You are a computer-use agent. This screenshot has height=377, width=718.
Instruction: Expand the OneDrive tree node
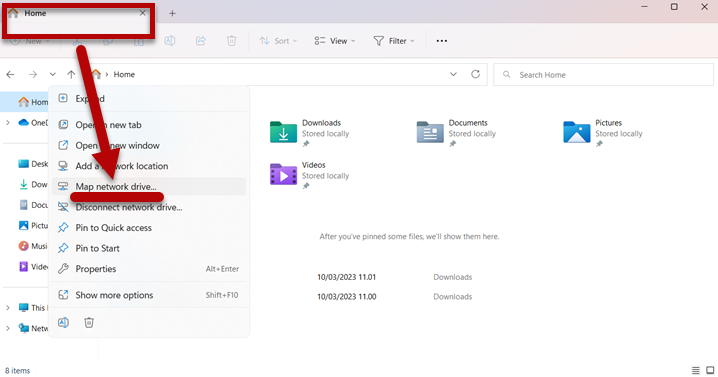click(x=7, y=123)
